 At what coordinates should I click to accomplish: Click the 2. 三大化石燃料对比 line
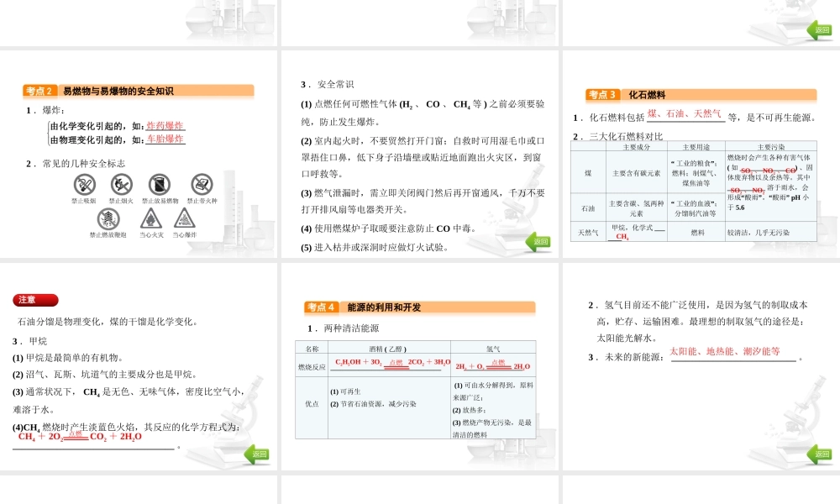617,136
